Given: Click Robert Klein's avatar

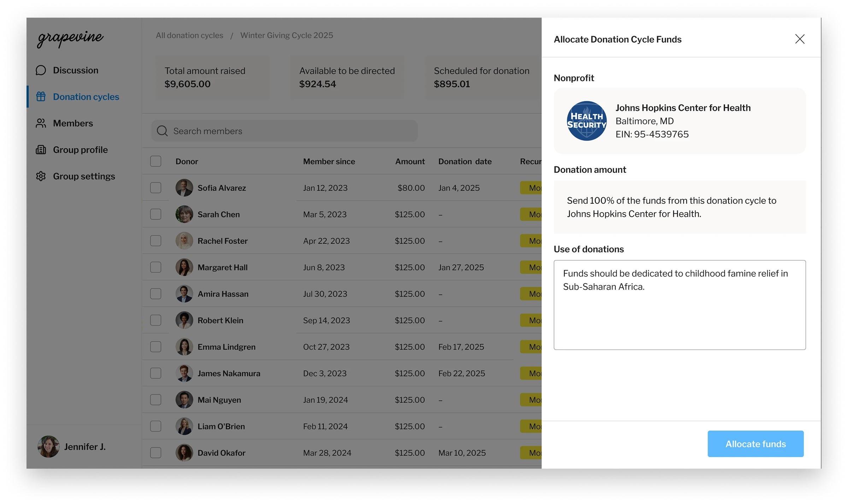Looking at the screenshot, I should pyautogui.click(x=184, y=320).
